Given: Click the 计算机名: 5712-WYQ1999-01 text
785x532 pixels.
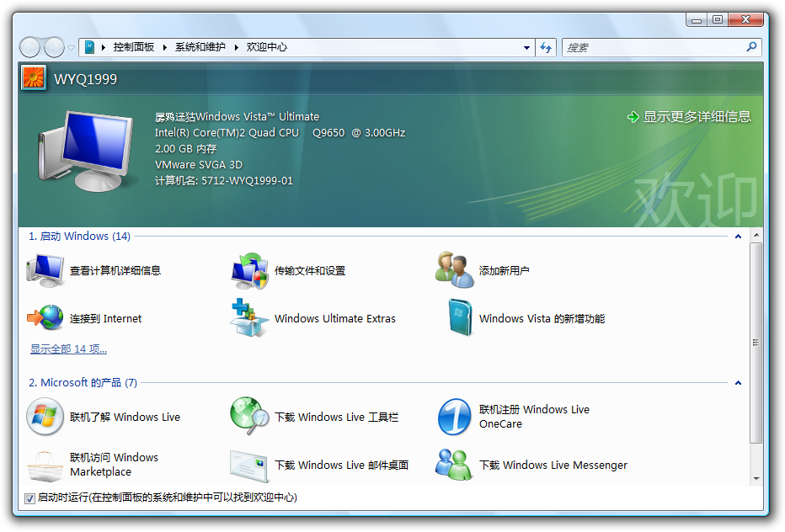Looking at the screenshot, I should (x=224, y=181).
